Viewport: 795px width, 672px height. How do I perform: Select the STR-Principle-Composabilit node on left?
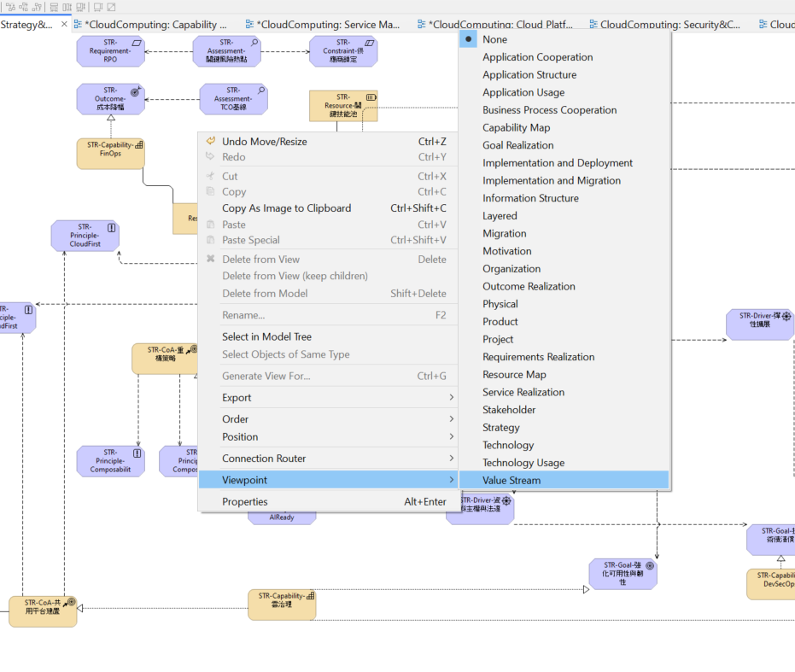(x=110, y=461)
